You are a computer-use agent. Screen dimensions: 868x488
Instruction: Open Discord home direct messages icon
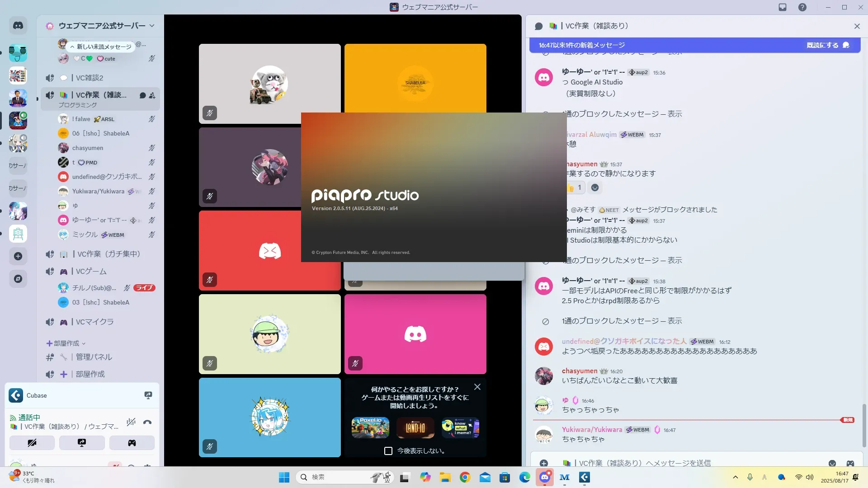pos(18,26)
